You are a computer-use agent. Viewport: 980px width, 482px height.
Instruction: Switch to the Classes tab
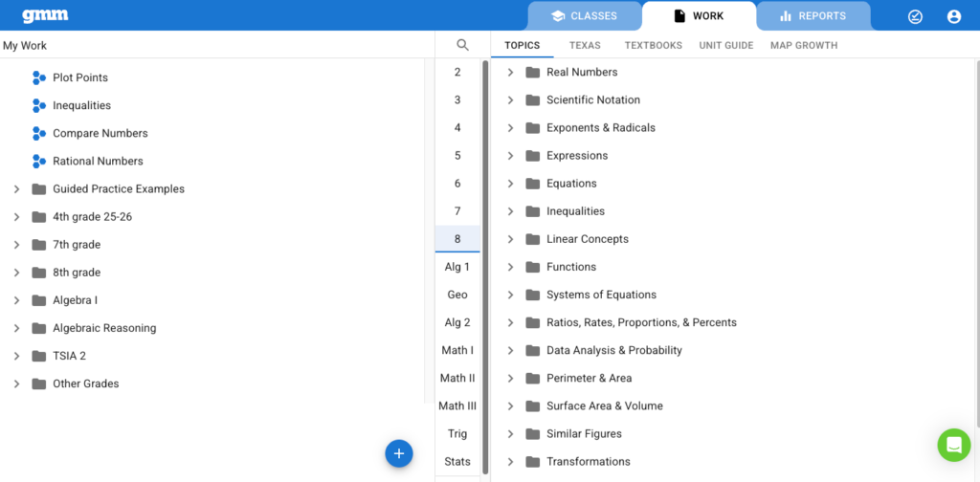(x=584, y=16)
